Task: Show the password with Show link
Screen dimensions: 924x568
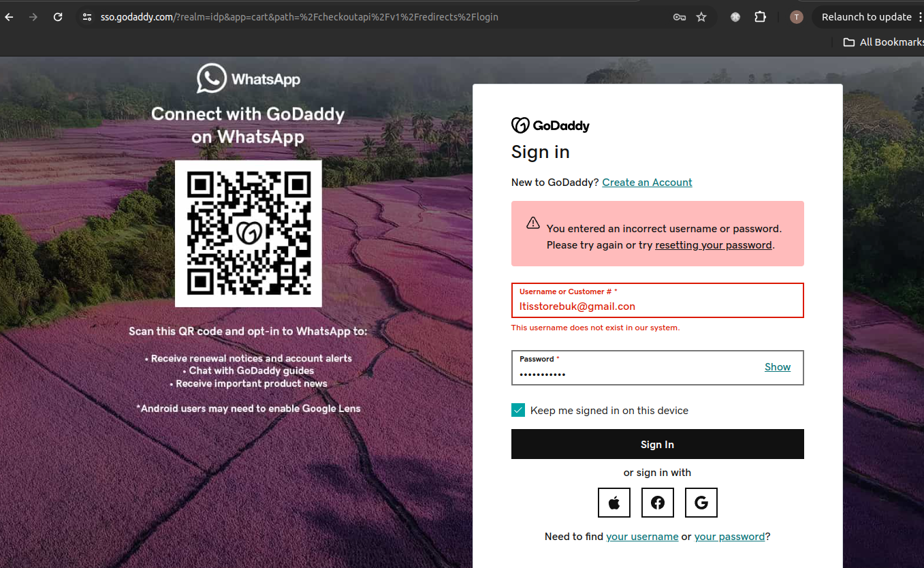Action: [x=778, y=367]
